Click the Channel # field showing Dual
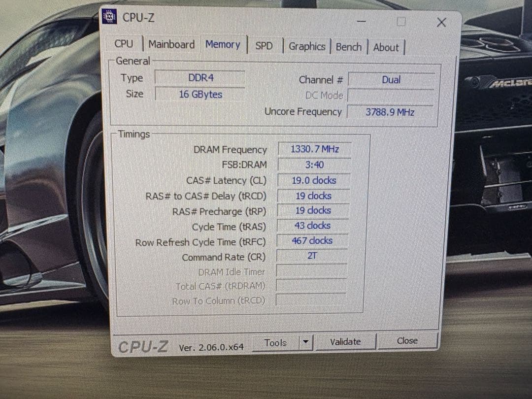The image size is (532, 399). click(392, 79)
